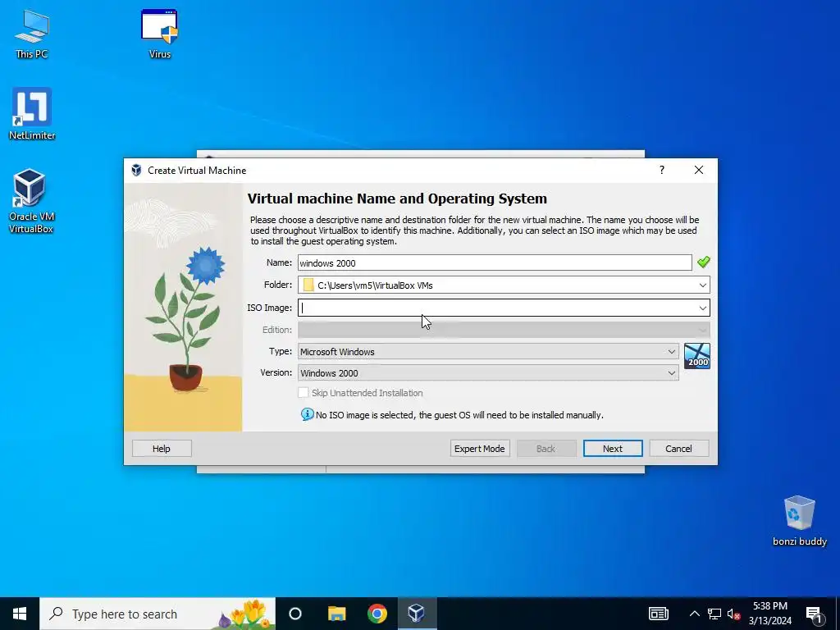Click the question mark help button in title bar
The width and height of the screenshot is (840, 630).
tap(662, 170)
